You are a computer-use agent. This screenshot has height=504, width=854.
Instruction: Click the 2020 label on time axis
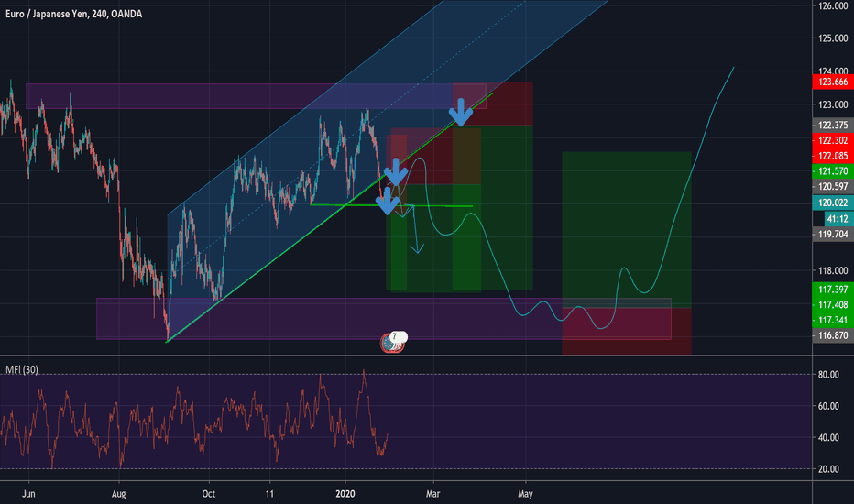click(x=345, y=494)
